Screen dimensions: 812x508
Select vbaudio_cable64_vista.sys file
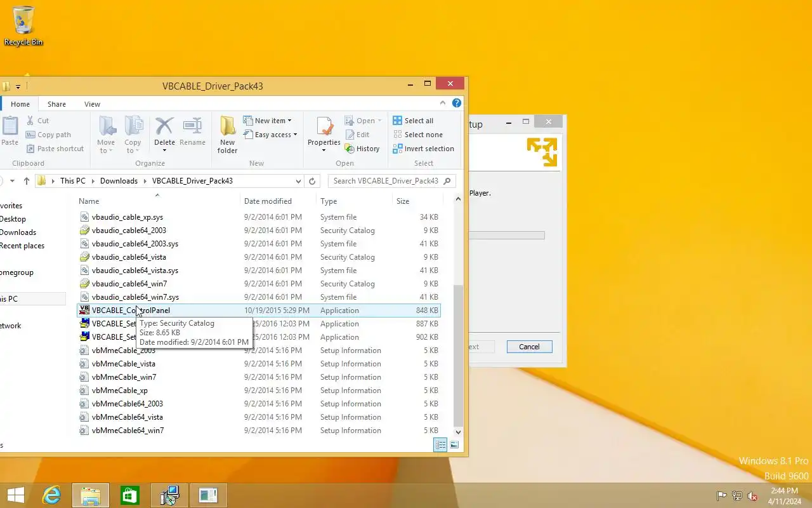pos(258,271)
